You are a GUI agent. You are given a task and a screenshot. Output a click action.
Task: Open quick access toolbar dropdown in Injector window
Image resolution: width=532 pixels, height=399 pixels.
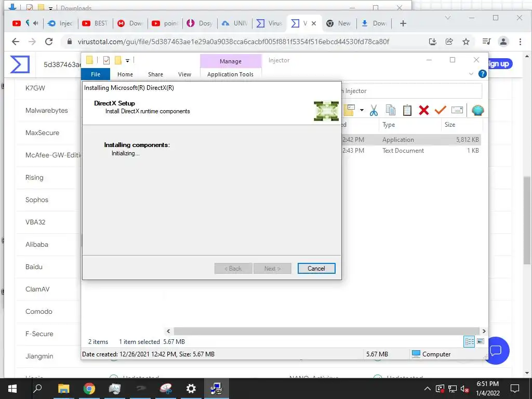pos(128,61)
